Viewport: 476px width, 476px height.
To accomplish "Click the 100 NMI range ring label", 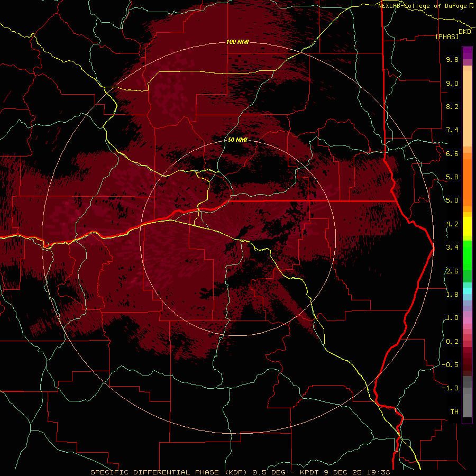I will pos(237,42).
